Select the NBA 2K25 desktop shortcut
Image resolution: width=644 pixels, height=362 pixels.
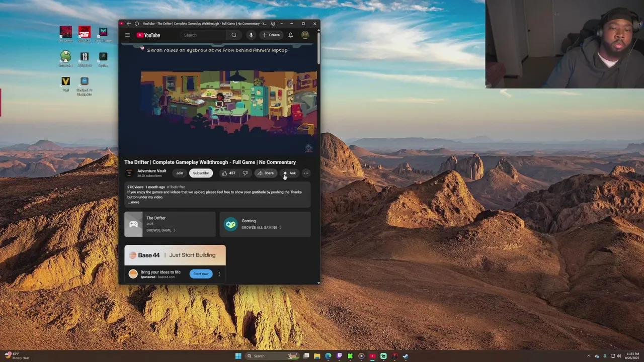pos(85,34)
